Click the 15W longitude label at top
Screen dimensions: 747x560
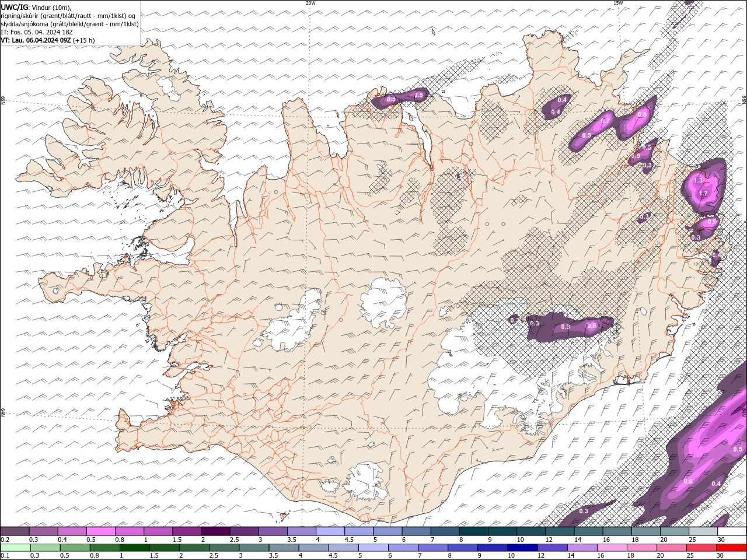618,3
